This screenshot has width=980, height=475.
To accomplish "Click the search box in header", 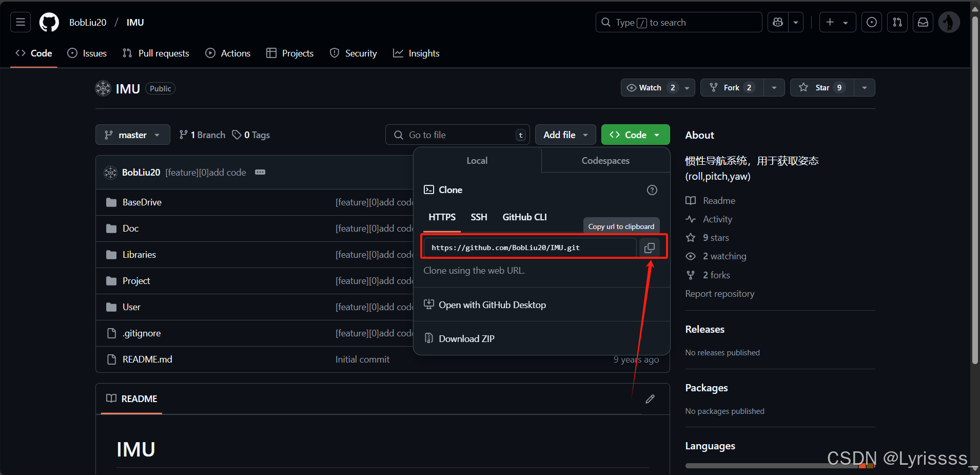I will coord(679,22).
